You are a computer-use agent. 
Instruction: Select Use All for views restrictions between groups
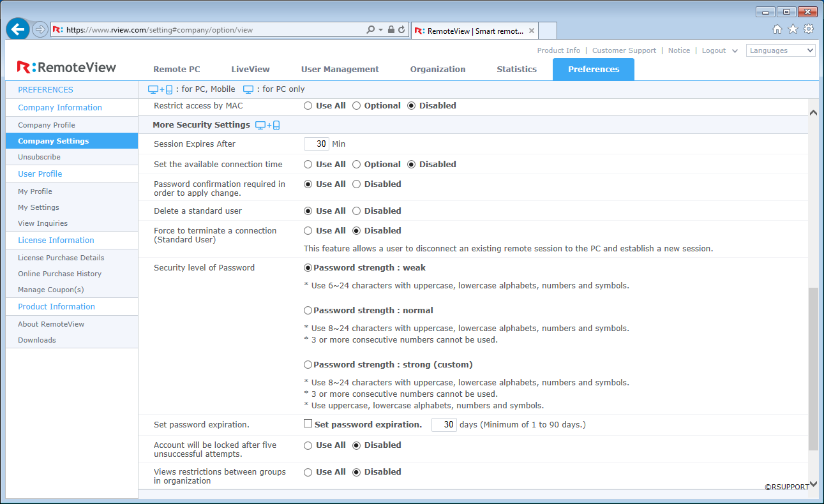[308, 472]
